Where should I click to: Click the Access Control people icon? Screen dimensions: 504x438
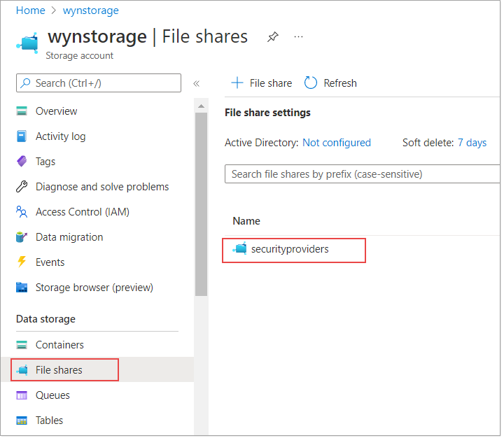coord(22,212)
